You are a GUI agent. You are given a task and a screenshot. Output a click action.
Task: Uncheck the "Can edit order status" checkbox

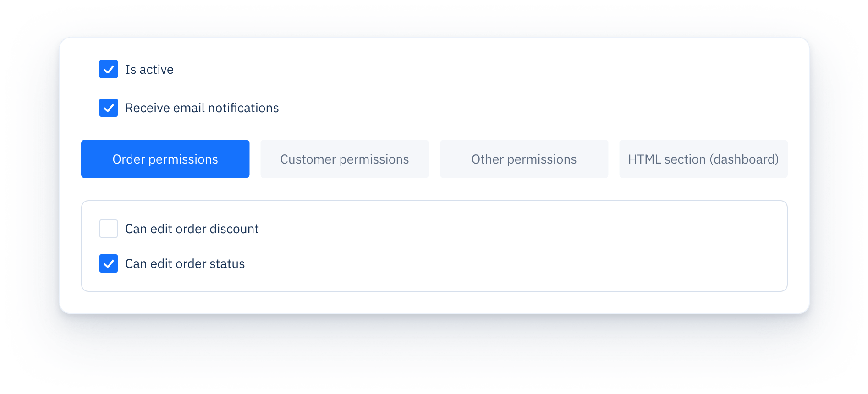tap(109, 263)
